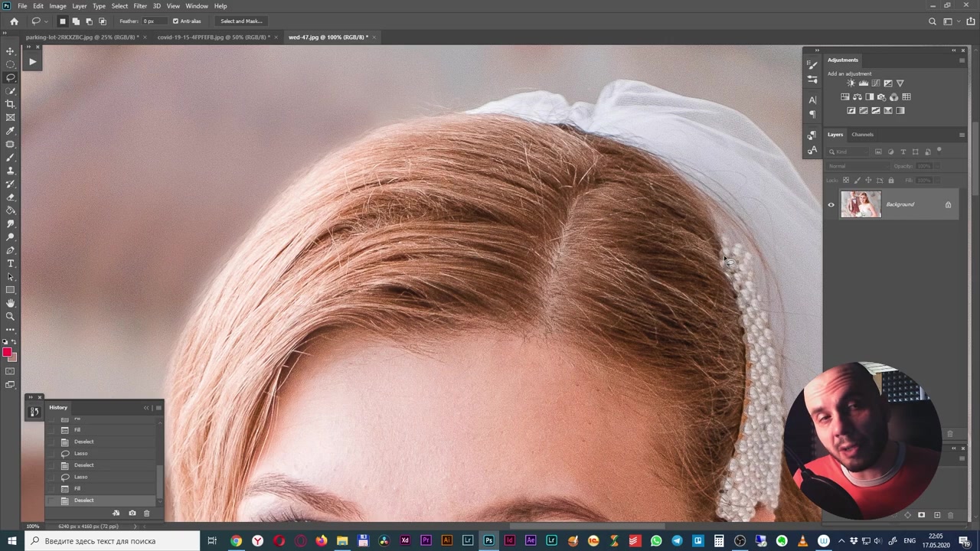
Task: Open the Layers panel options menu
Action: tap(962, 135)
